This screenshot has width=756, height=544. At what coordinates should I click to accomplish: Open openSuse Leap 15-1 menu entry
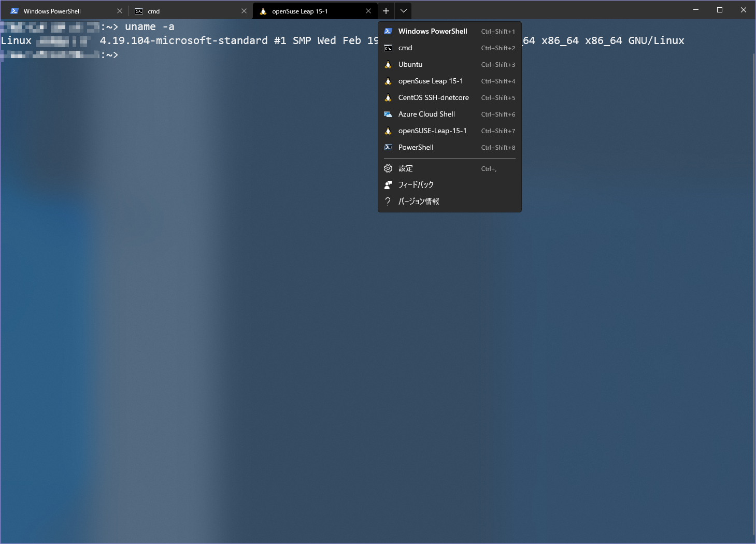[x=450, y=81]
